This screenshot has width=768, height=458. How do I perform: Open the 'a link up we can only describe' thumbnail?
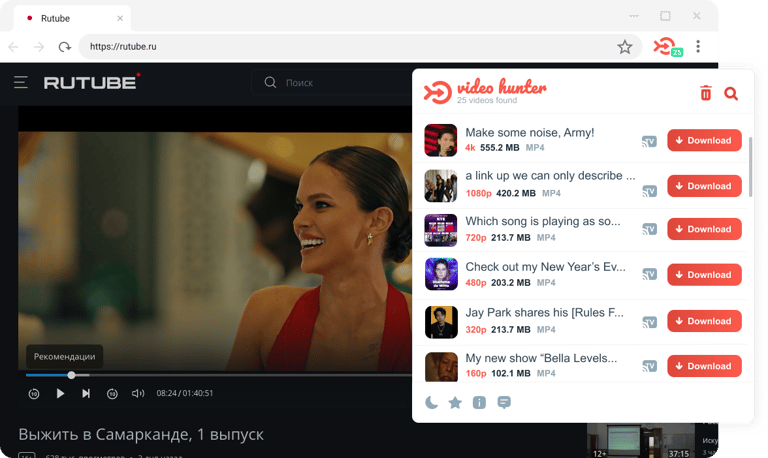(441, 186)
